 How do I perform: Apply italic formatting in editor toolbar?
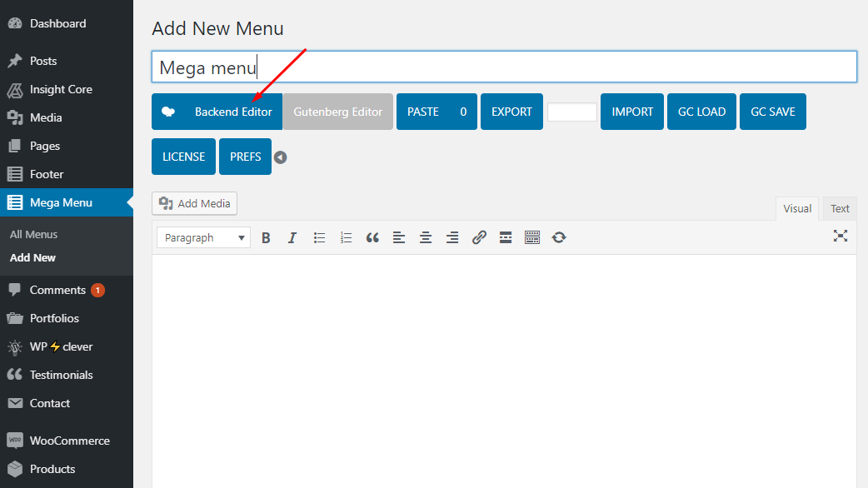292,238
